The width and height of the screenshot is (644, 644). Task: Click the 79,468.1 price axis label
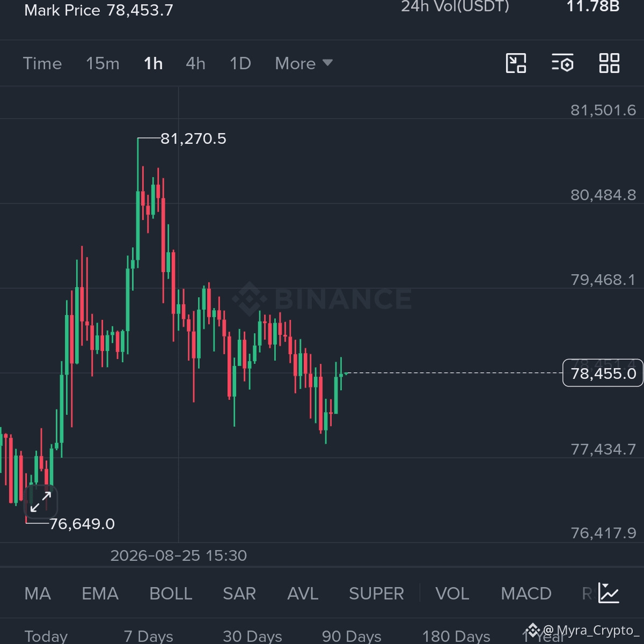[603, 280]
